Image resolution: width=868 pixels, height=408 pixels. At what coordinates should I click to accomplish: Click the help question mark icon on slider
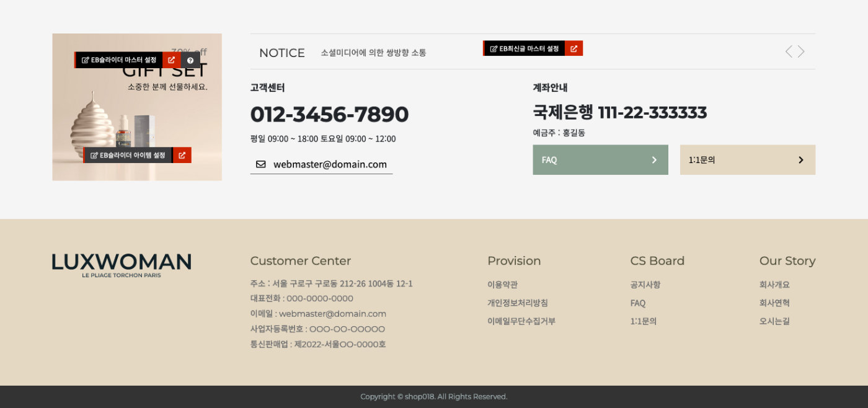click(x=190, y=60)
